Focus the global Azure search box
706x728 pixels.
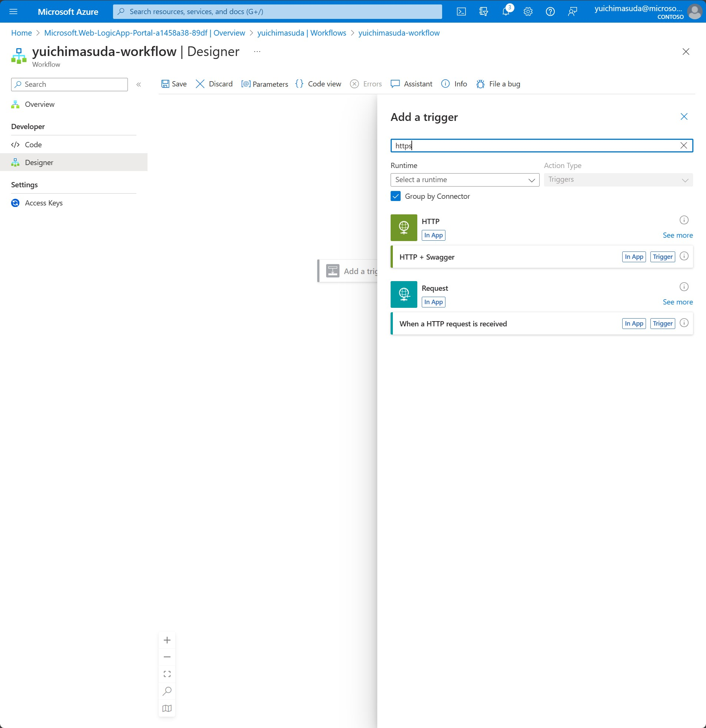click(277, 11)
